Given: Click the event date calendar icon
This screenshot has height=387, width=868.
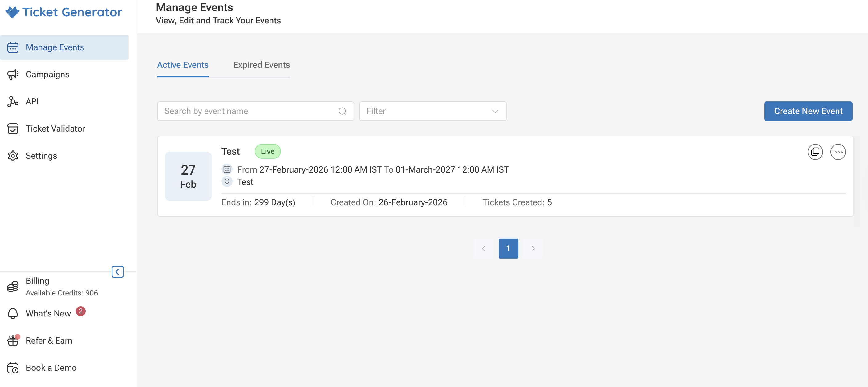Looking at the screenshot, I should (227, 169).
